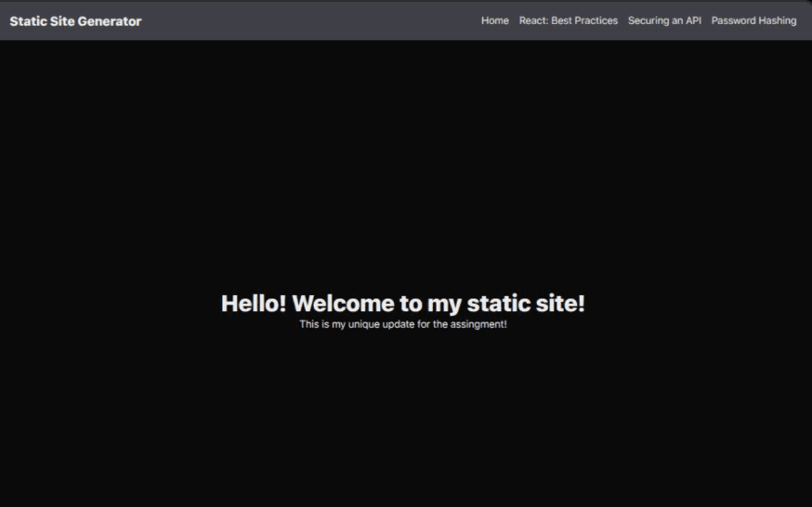Navigate to Password Hashing page

coord(753,20)
